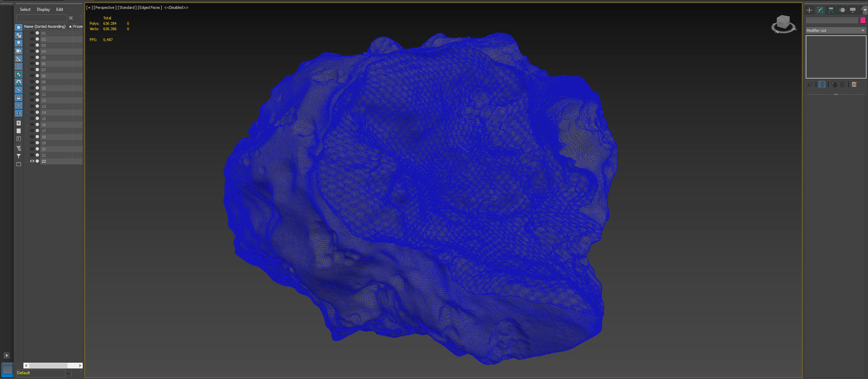Image resolution: width=868 pixels, height=379 pixels.
Task: Open Scene Explorer Edit menu
Action: (x=60, y=9)
